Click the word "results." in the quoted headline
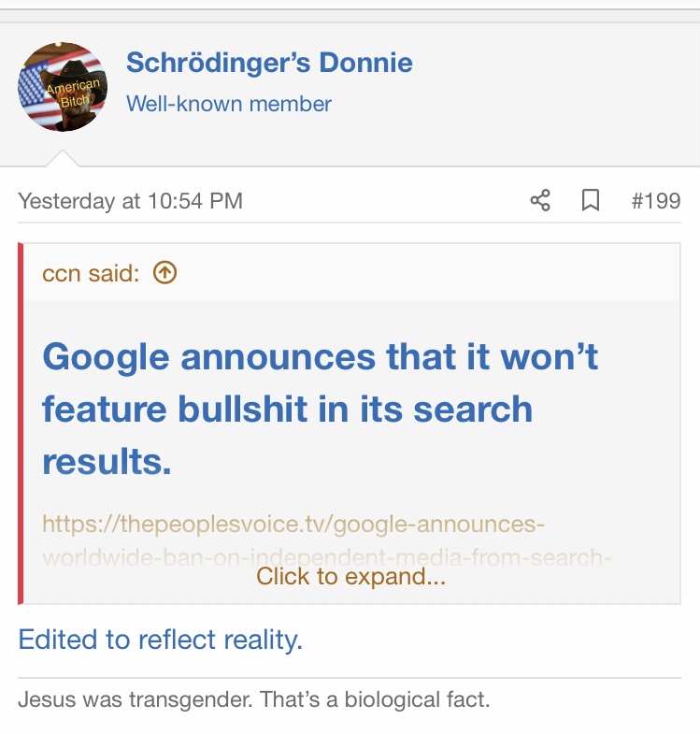700x734 pixels. click(x=107, y=462)
